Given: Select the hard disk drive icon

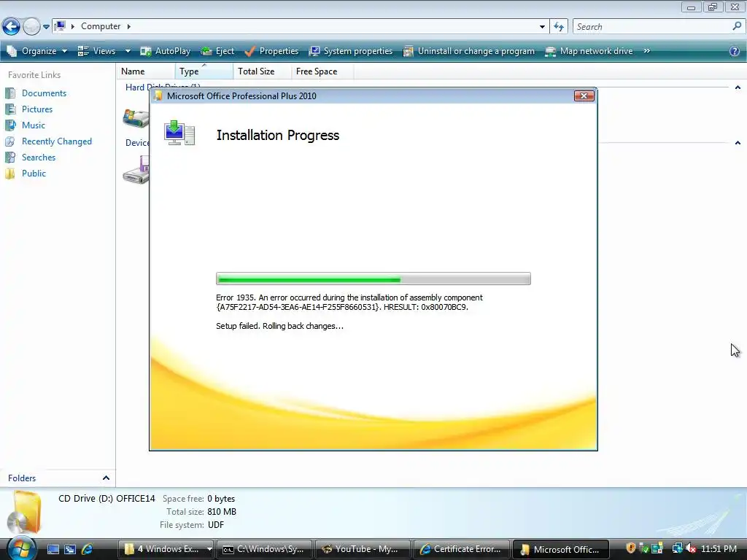Looking at the screenshot, I should point(136,117).
